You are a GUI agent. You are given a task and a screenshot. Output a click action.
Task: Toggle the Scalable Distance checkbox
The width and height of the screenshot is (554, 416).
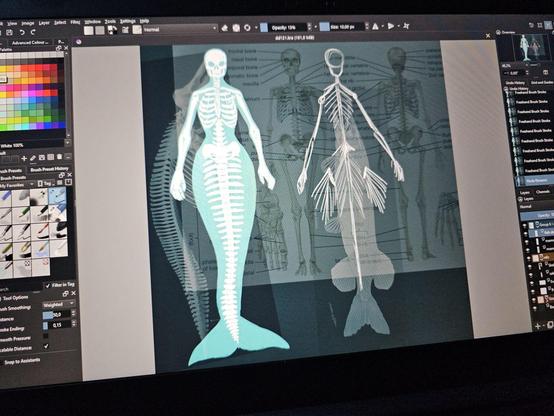46,347
